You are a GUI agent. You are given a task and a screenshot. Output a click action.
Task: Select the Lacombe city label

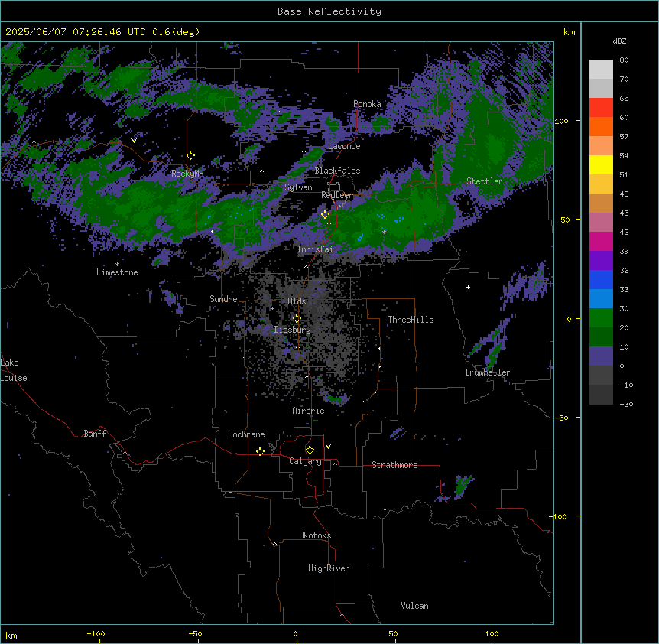(344, 146)
